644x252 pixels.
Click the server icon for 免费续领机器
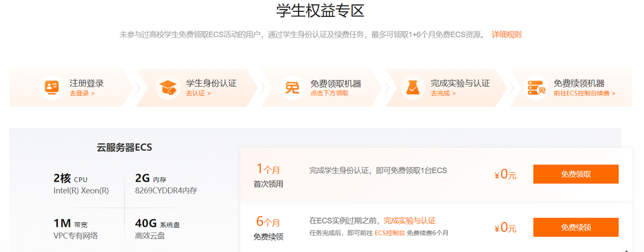536,87
